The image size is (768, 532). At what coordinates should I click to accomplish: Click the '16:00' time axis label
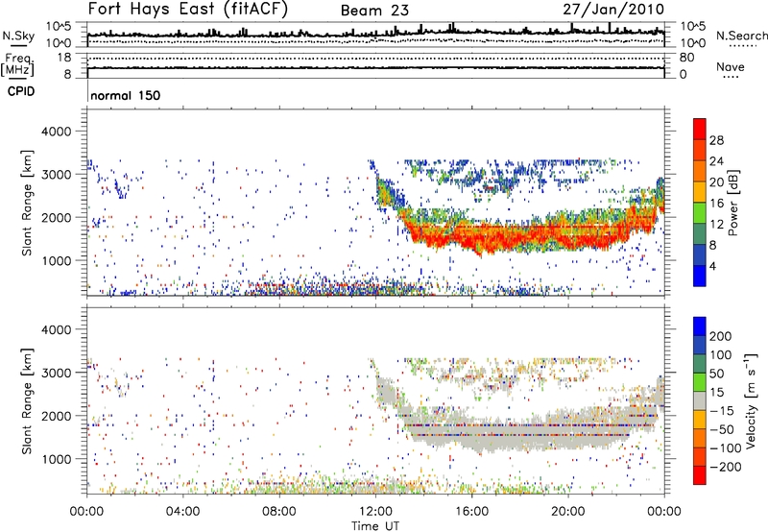[x=471, y=512]
